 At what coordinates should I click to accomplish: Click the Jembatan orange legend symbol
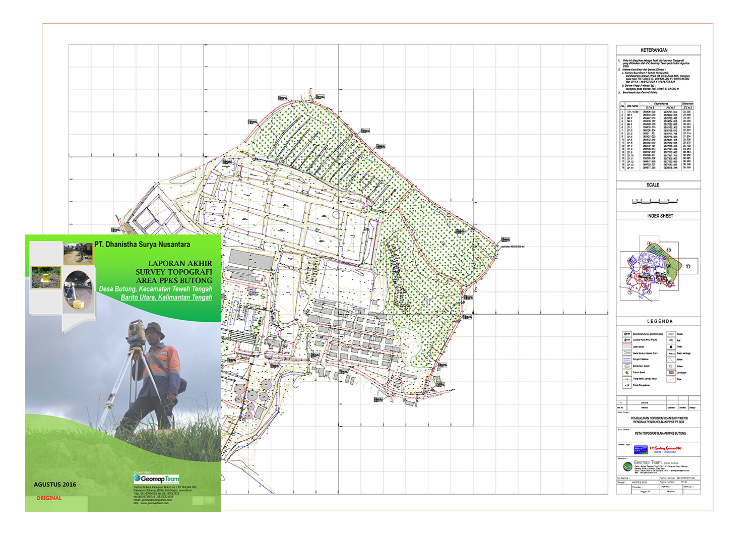[671, 373]
